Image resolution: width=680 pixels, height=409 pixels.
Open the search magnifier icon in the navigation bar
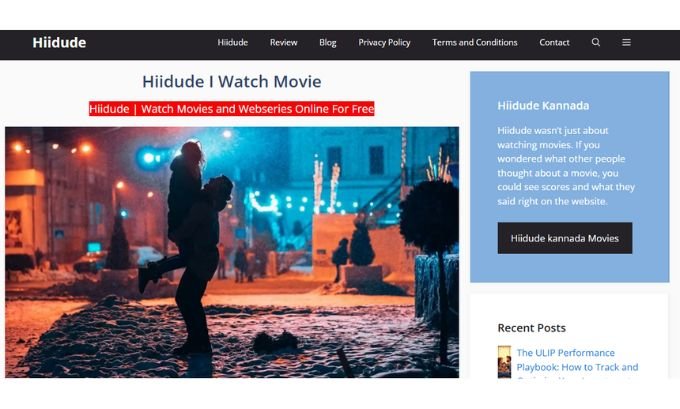pos(596,43)
